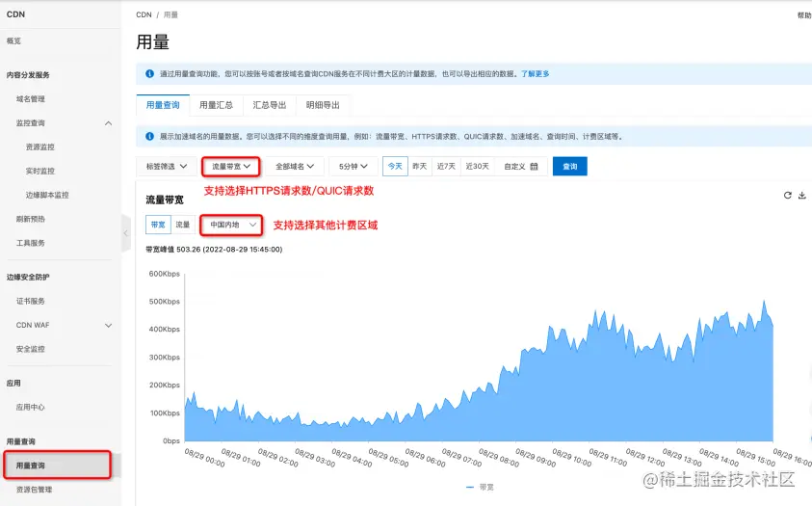Select the 自定义 time range
The width and height of the screenshot is (812, 506).
[x=521, y=166]
